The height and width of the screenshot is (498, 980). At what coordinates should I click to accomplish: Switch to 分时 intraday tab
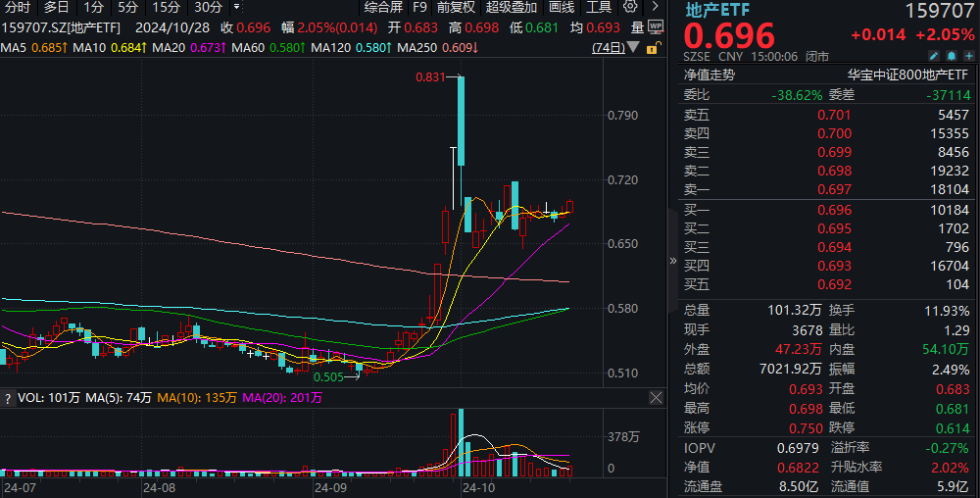pyautogui.click(x=18, y=7)
